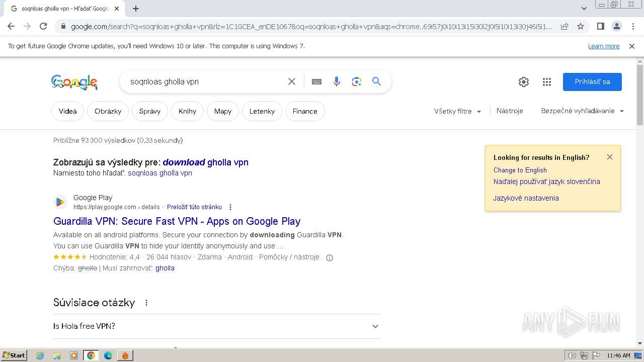Dismiss the Chrome update notification bar

click(x=632, y=46)
